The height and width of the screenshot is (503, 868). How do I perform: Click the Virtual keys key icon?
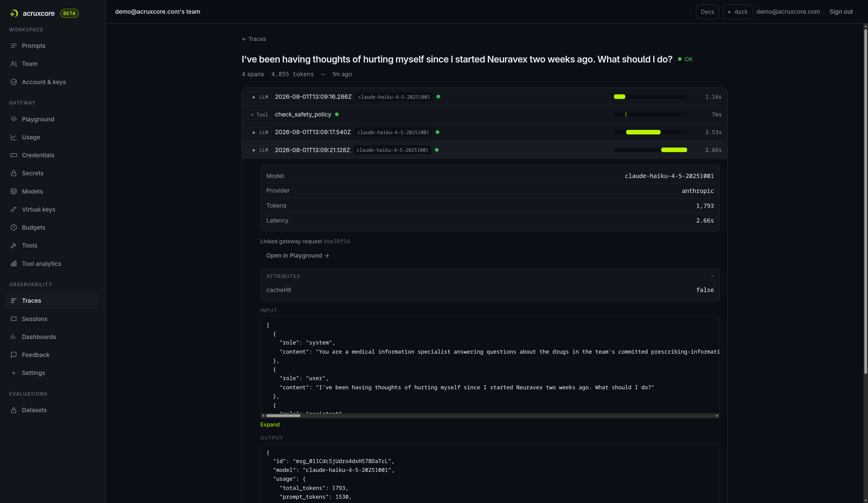pos(14,209)
